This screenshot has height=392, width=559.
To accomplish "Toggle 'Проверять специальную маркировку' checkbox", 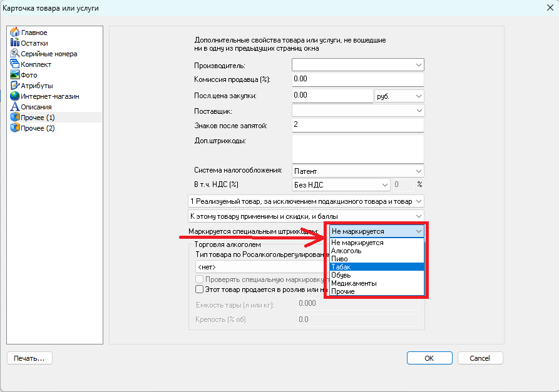I will (x=199, y=279).
